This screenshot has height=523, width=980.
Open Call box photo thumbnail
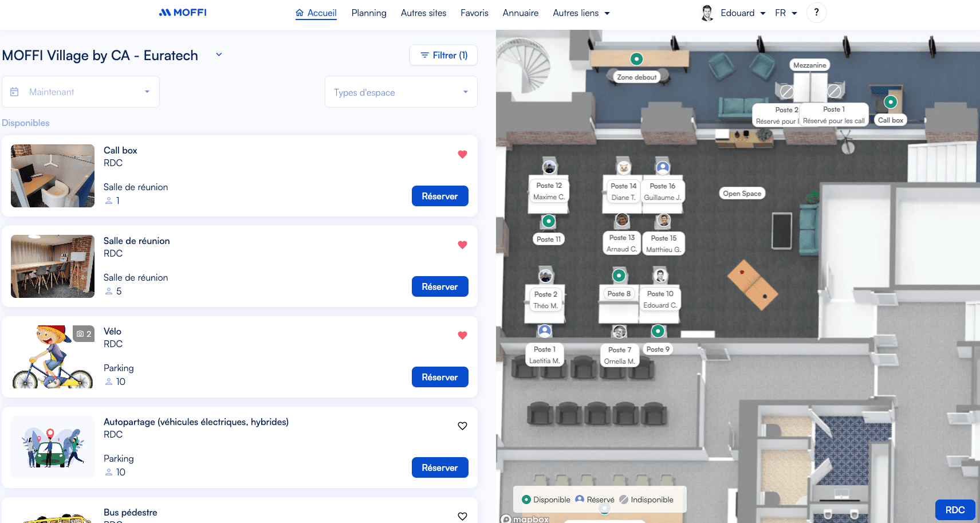tap(53, 176)
